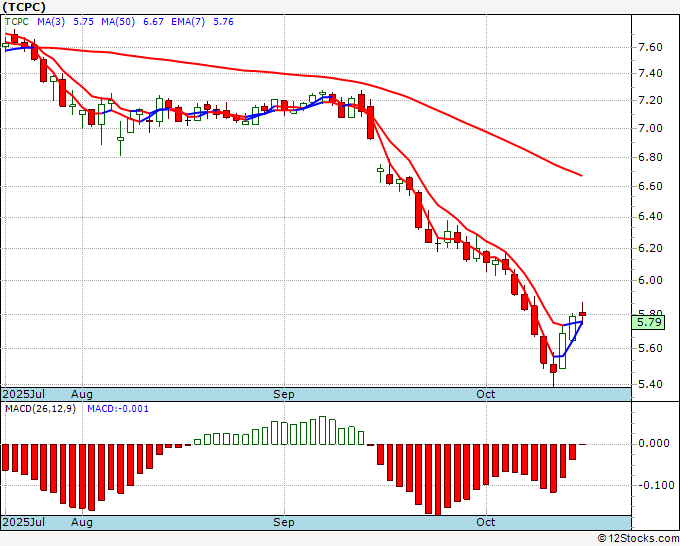680x546 pixels.
Task: Click the MACD:-0.001 value label
Action: [x=118, y=409]
